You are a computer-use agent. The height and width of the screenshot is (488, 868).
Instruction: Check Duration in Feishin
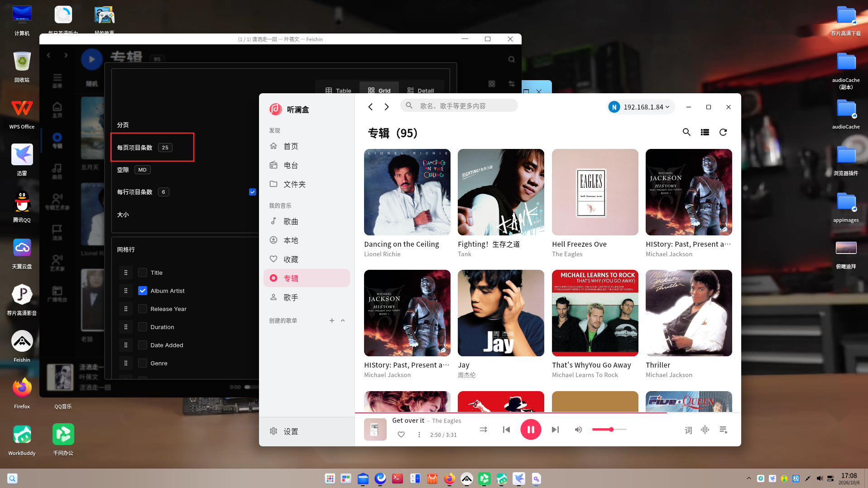point(143,327)
